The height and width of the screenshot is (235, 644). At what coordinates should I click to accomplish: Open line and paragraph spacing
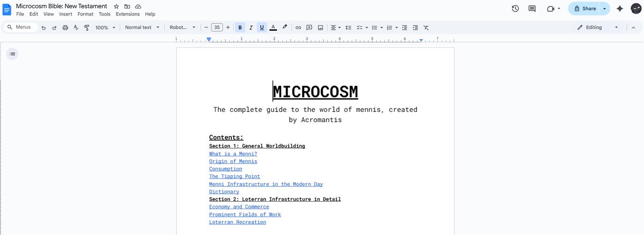click(348, 27)
